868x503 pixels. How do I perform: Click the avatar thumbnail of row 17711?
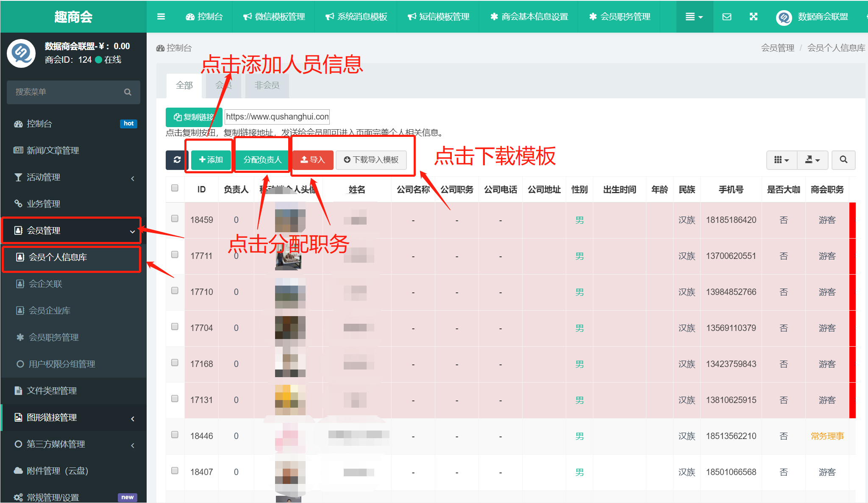point(289,258)
